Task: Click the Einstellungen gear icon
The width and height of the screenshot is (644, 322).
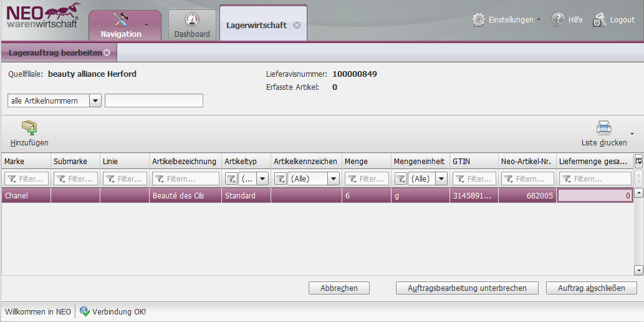Action: tap(479, 20)
